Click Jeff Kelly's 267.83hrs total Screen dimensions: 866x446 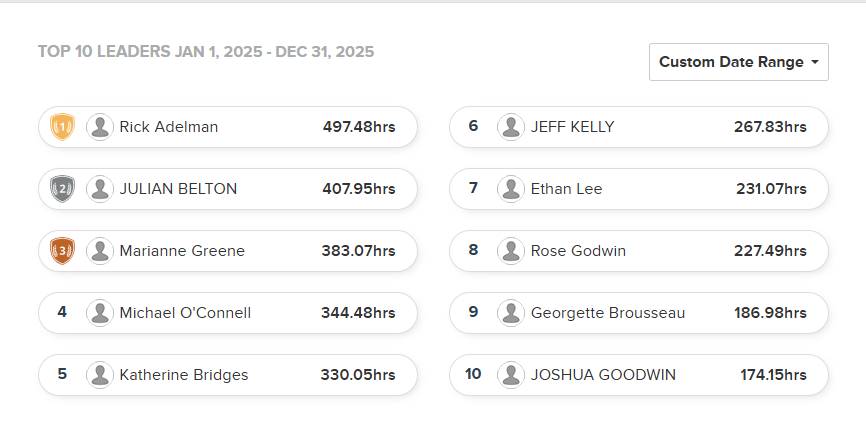770,127
